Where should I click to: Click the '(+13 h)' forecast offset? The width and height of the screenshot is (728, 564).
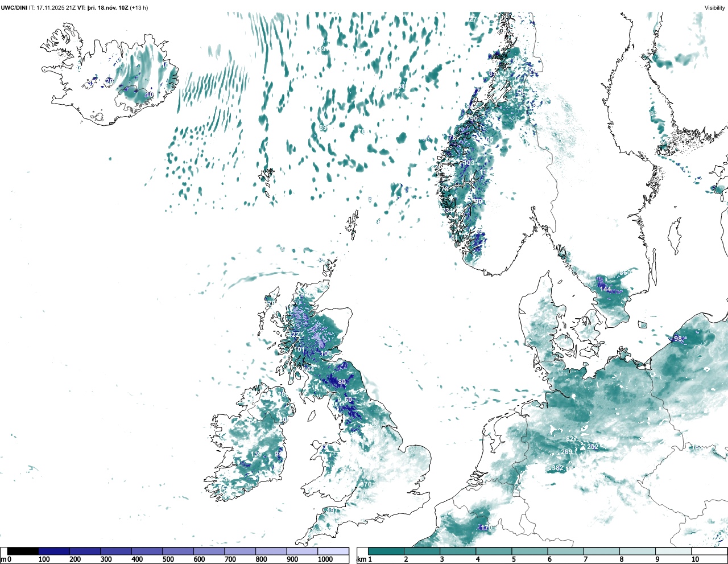click(139, 7)
